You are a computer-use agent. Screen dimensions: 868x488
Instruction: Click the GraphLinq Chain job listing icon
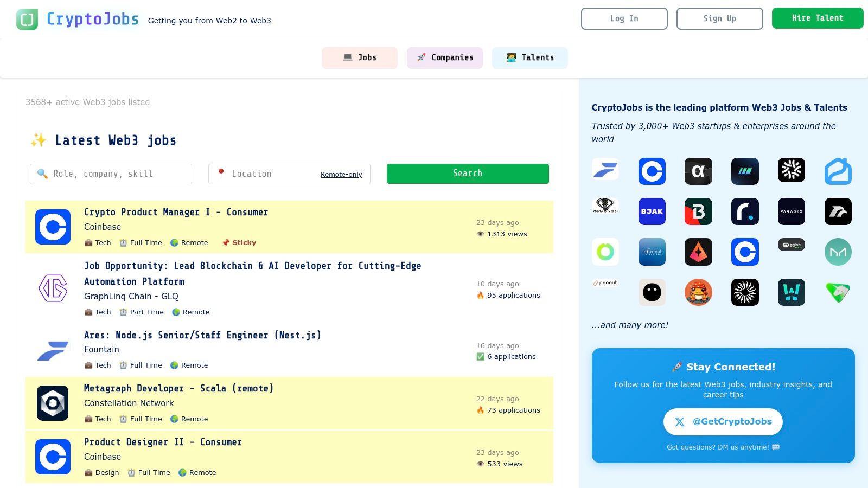pyautogui.click(x=53, y=288)
